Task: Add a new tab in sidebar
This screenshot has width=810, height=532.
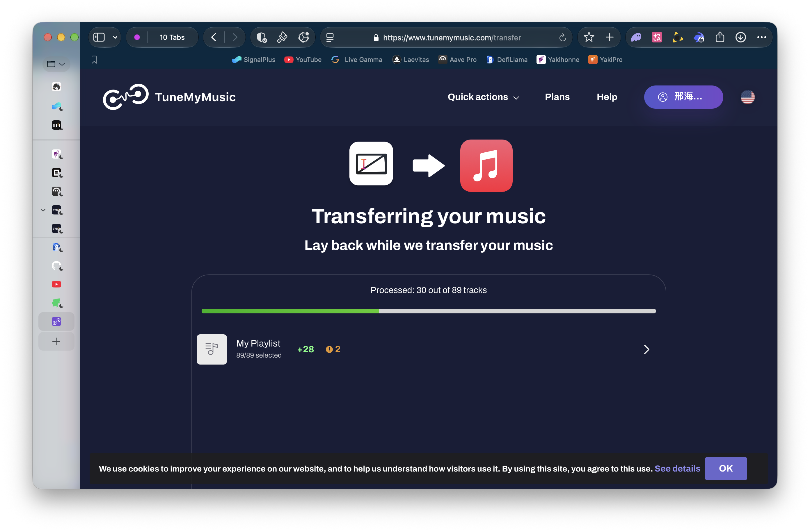Action: (x=56, y=342)
